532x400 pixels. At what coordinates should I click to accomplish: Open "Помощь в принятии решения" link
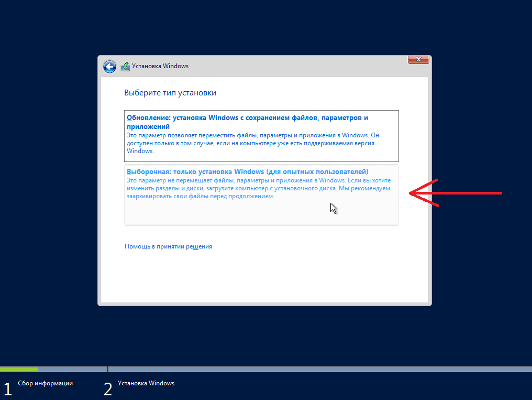coord(168,246)
